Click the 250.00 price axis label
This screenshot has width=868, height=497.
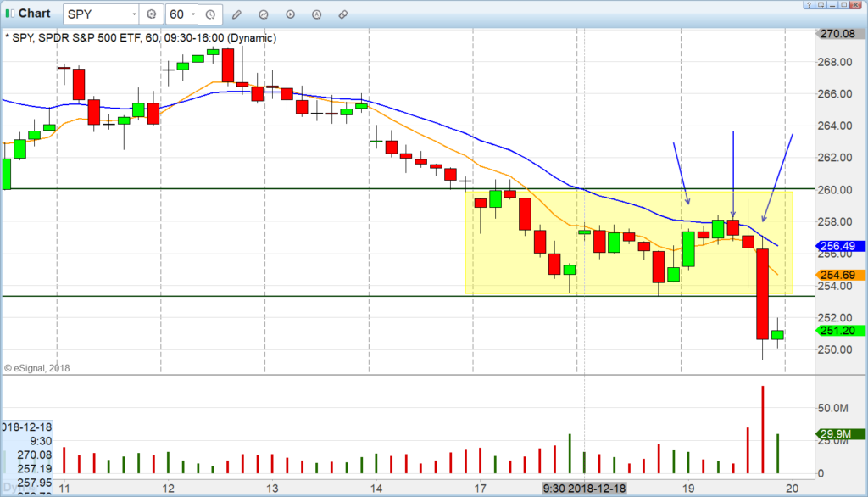(835, 349)
